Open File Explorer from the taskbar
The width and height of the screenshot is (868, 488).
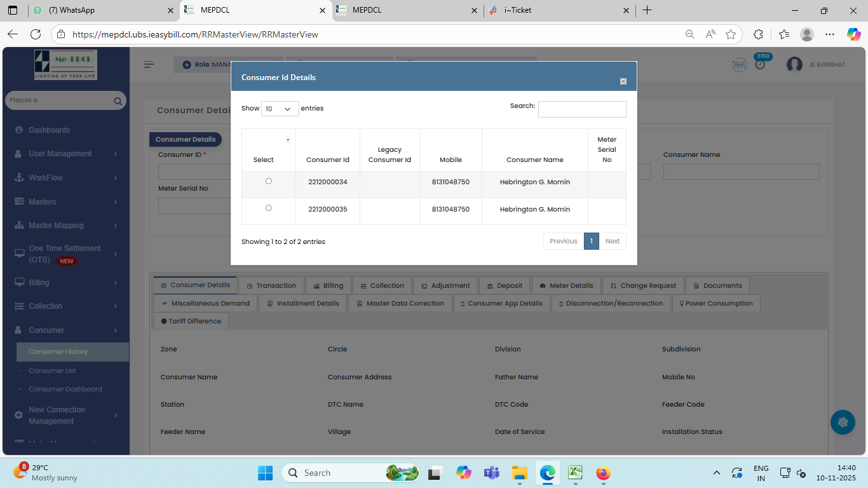[x=519, y=473]
